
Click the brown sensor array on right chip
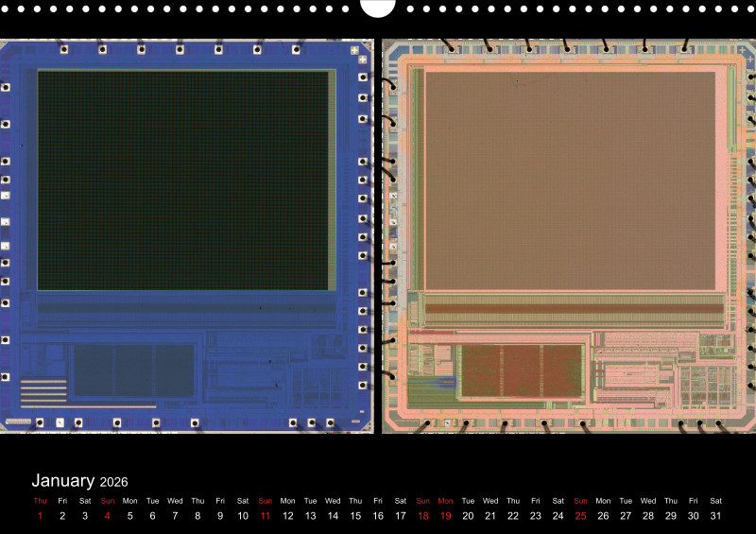tap(570, 180)
